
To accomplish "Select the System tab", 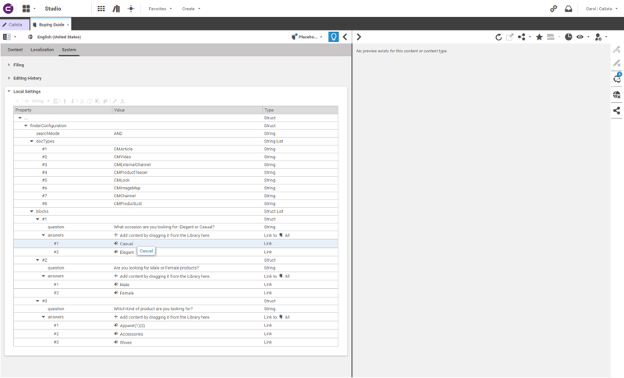I will click(69, 50).
